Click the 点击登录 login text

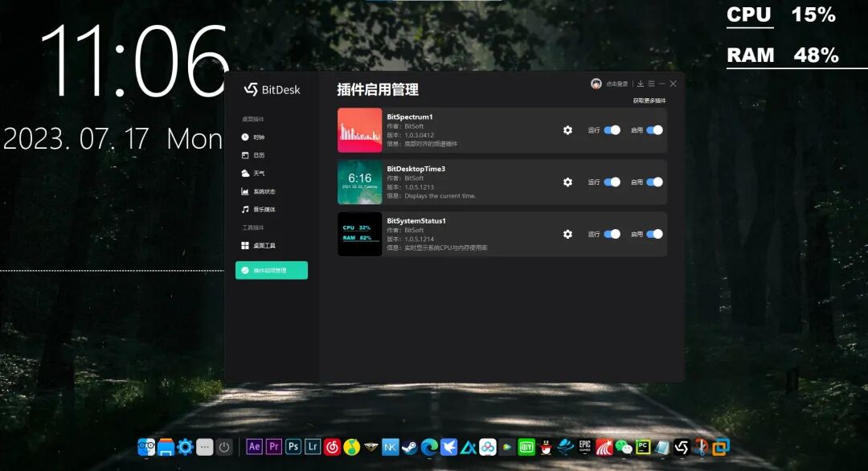(616, 84)
